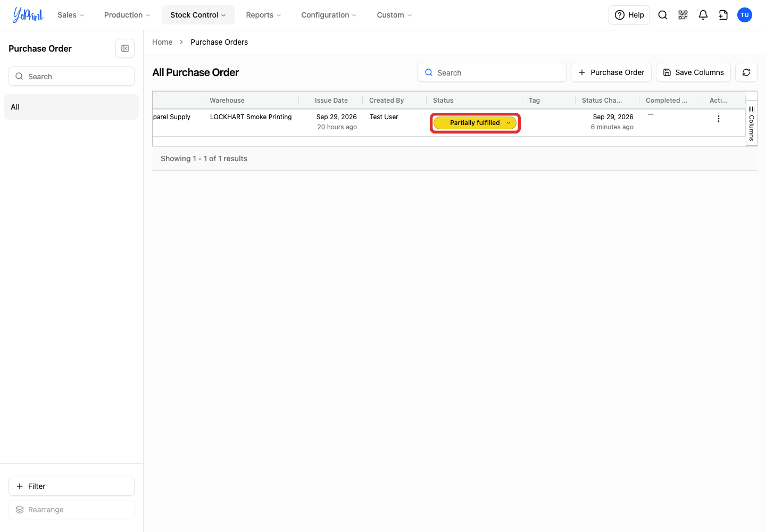
Task: Open the QR code scanner icon
Action: click(683, 15)
